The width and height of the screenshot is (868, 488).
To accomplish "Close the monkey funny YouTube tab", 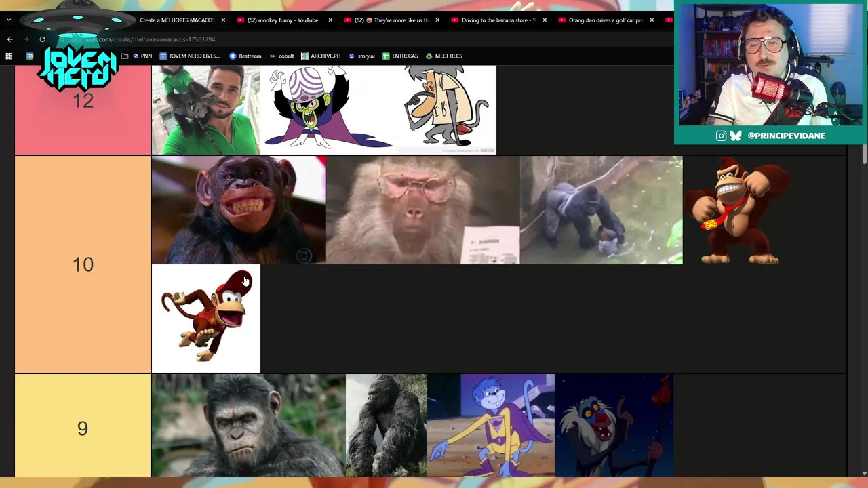I will [330, 20].
